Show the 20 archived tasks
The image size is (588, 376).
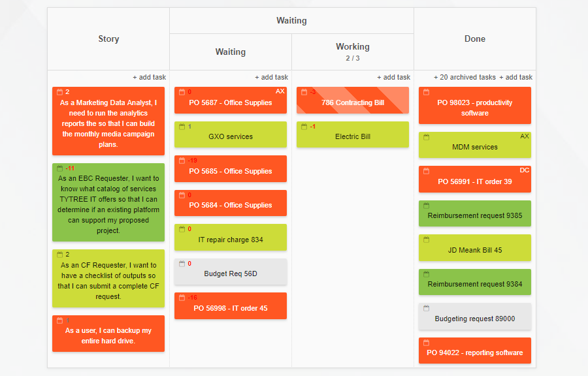[465, 77]
